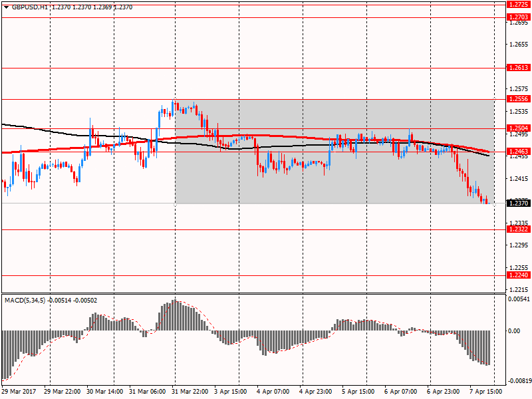Click the 1.2255 price scale value
The width and height of the screenshot is (532, 399).
click(519, 267)
